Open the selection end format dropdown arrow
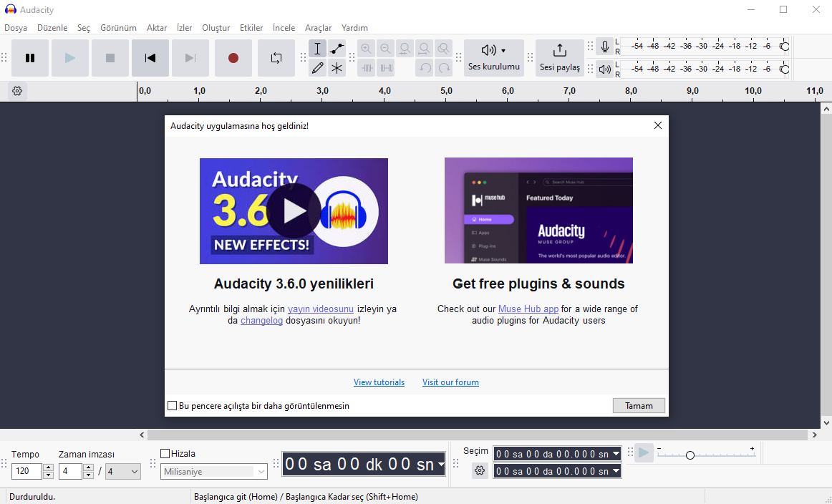 (616, 470)
